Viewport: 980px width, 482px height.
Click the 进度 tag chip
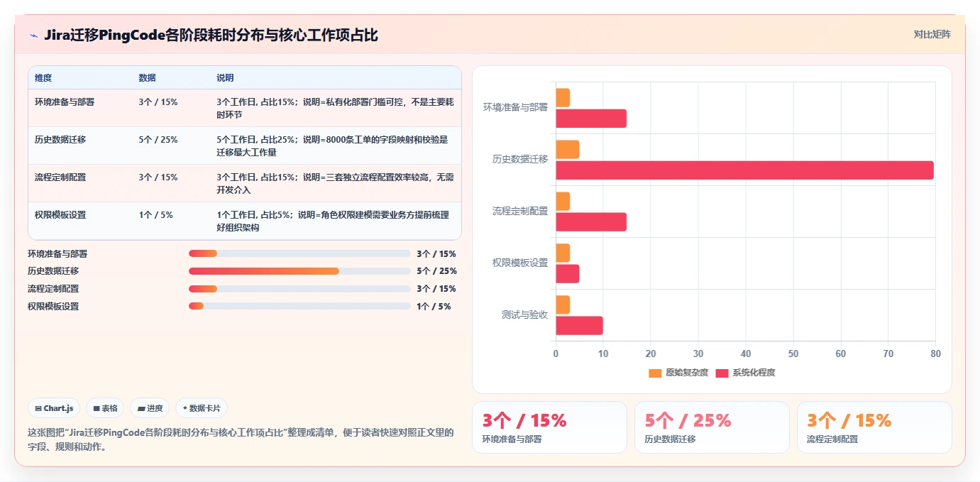coord(150,408)
